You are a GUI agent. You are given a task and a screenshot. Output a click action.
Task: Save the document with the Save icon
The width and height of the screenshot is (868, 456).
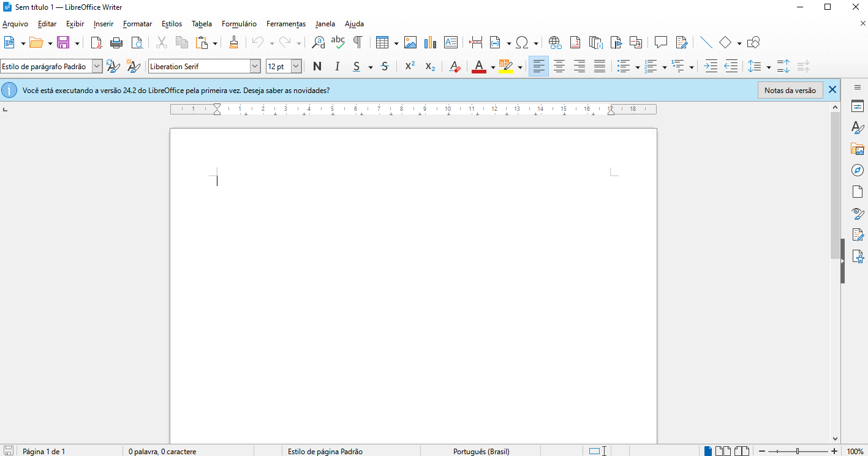click(63, 43)
